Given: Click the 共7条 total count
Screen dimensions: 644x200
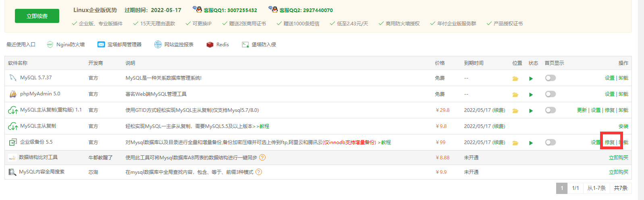Looking at the screenshot, I should tap(621, 188).
